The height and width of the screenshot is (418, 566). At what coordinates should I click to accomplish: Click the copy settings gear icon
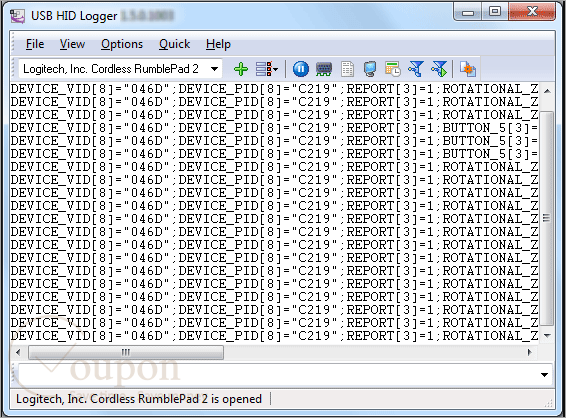[x=467, y=69]
